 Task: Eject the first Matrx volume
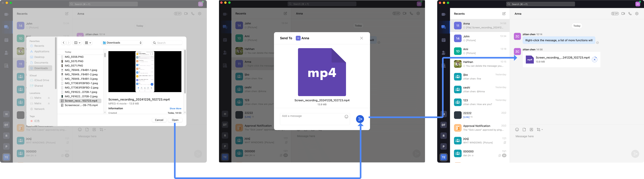[x=49, y=98]
